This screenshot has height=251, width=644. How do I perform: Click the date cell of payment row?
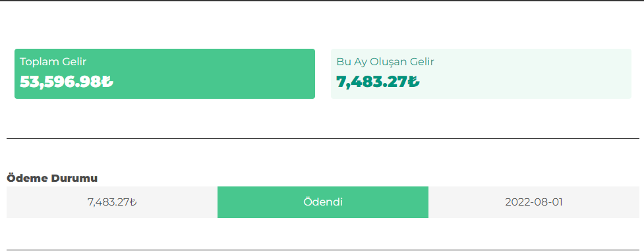click(534, 202)
